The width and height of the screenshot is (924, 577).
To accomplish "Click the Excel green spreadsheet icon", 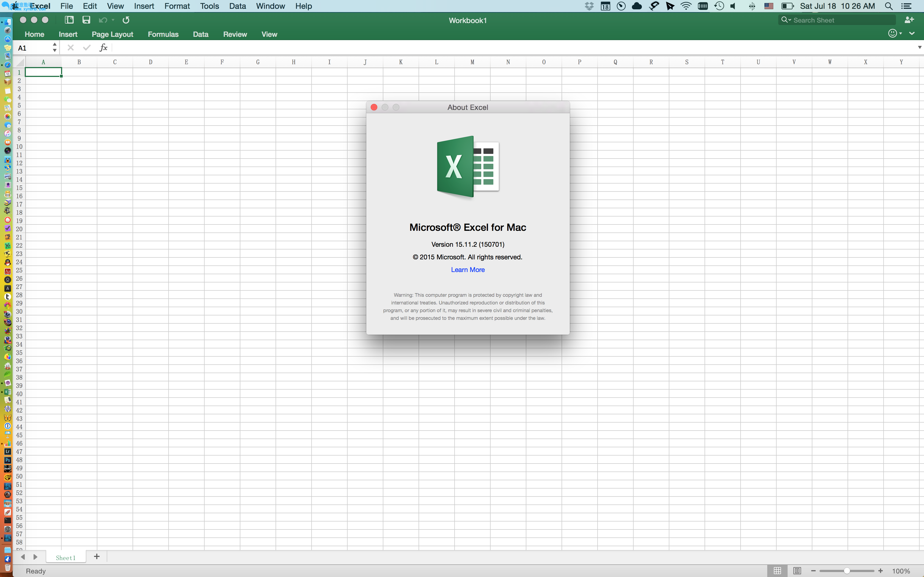I will coord(468,166).
